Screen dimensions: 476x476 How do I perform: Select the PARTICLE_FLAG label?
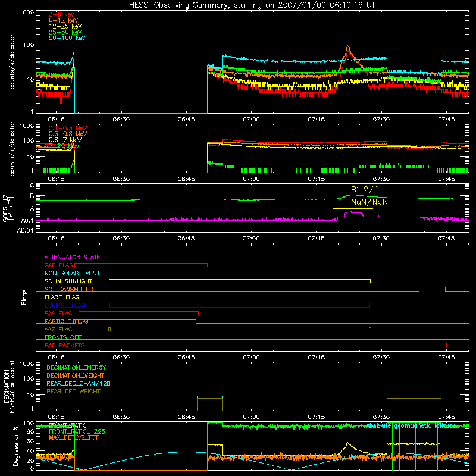pos(67,321)
